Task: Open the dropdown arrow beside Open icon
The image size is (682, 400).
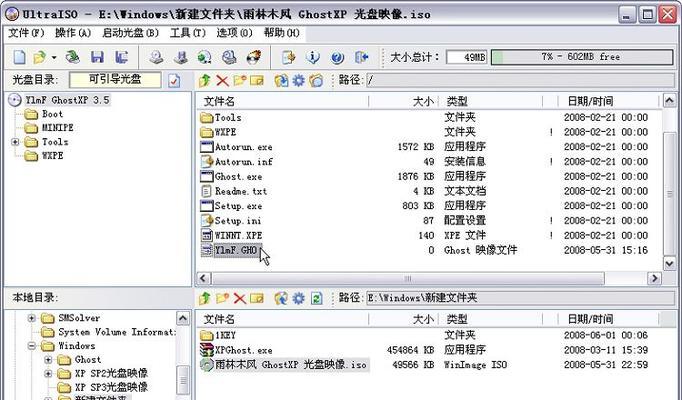Action: pos(53,57)
